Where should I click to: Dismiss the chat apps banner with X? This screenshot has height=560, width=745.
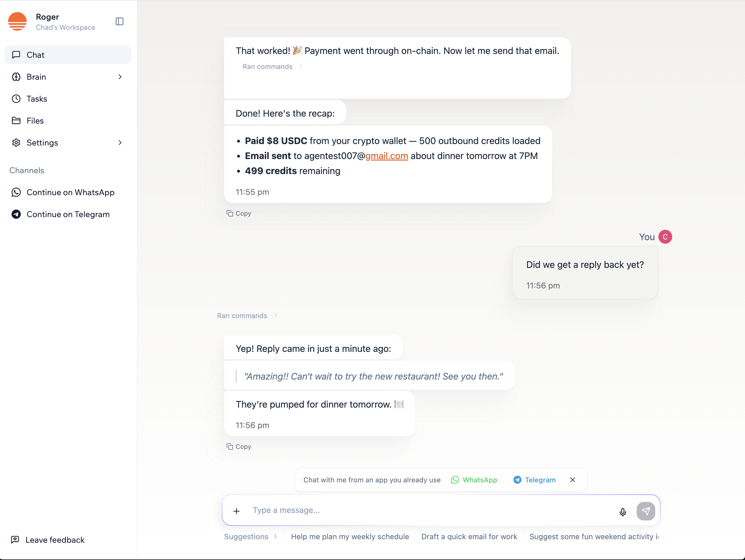tap(572, 479)
